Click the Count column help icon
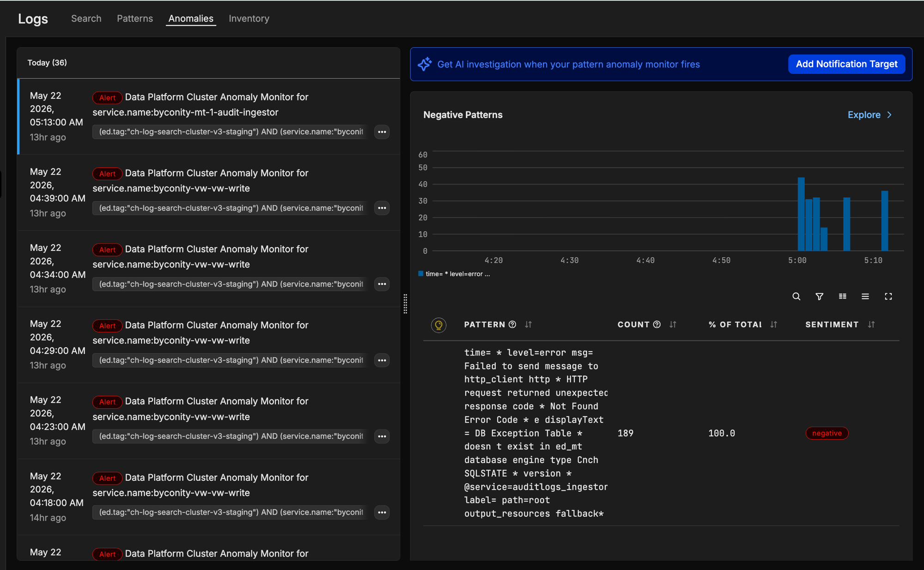This screenshot has height=570, width=924. coord(657,325)
